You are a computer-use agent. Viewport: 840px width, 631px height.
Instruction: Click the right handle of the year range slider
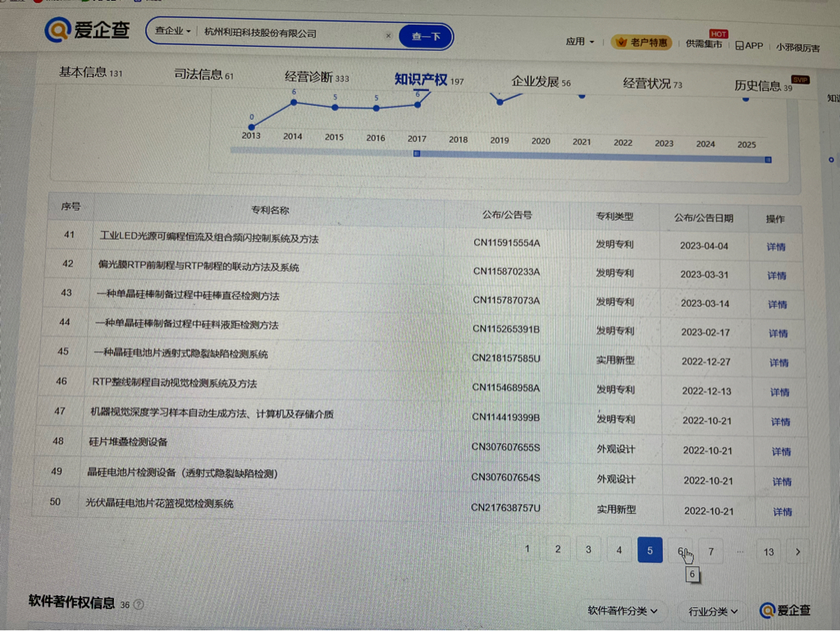coord(768,160)
